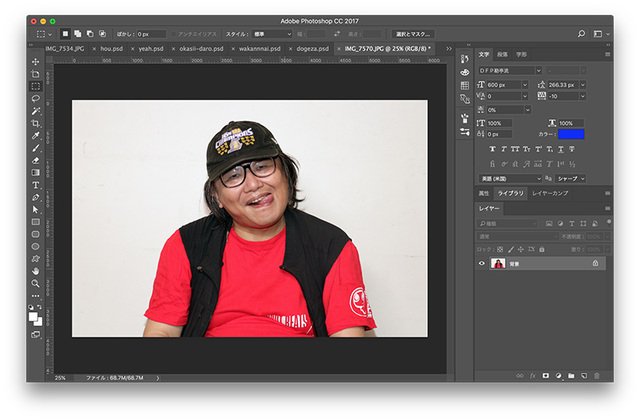640x420 pixels.
Task: Open the ライブラリ panel tab
Action: tap(510, 192)
